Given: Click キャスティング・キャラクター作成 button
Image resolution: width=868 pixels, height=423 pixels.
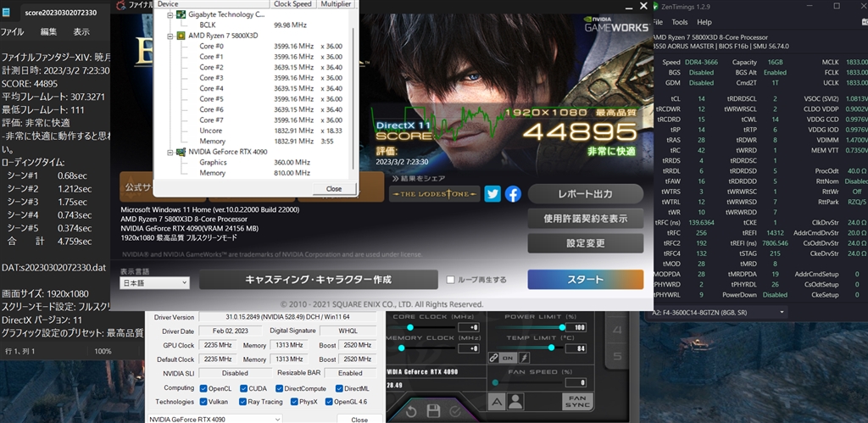Looking at the screenshot, I should coord(319,280).
